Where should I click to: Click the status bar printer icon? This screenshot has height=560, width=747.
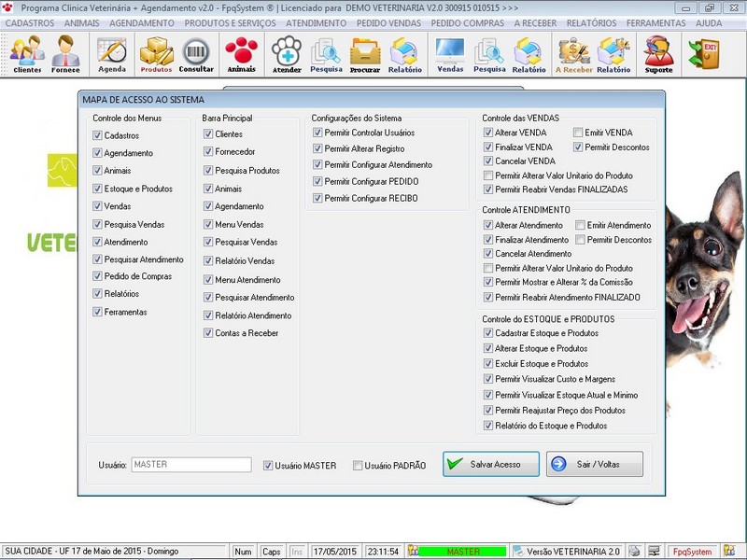point(634,551)
